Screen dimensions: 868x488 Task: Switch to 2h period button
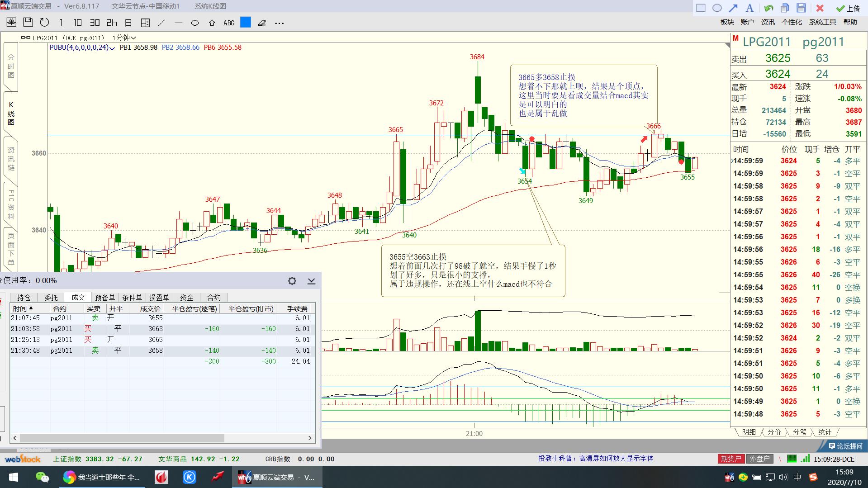[x=112, y=22]
